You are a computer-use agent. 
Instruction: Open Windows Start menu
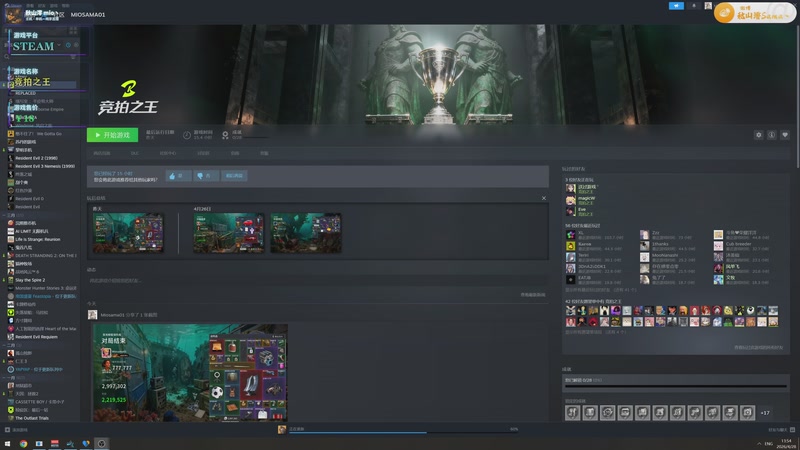click(x=7, y=444)
